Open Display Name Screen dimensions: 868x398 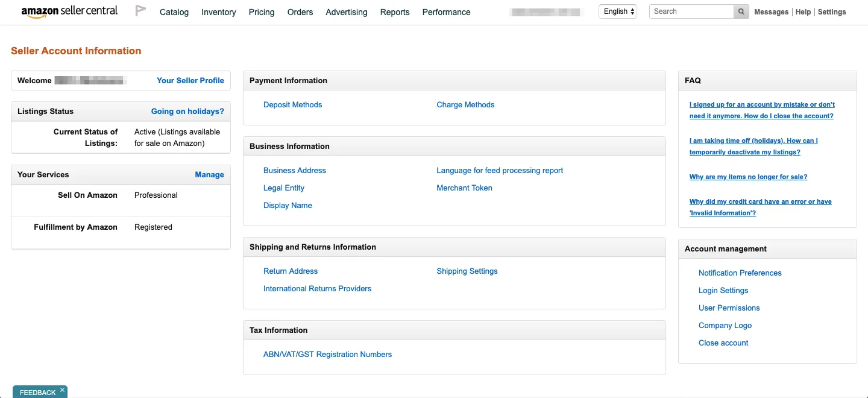coord(288,205)
